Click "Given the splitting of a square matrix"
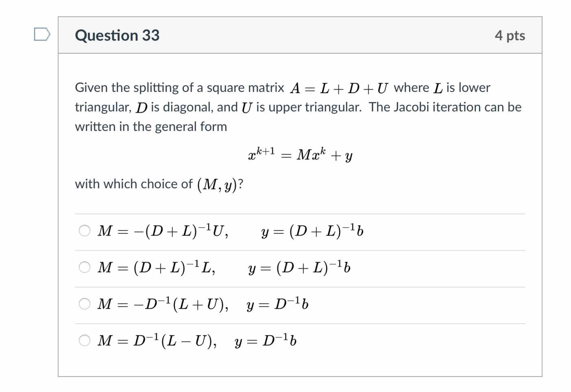The height and width of the screenshot is (392, 571). (179, 88)
